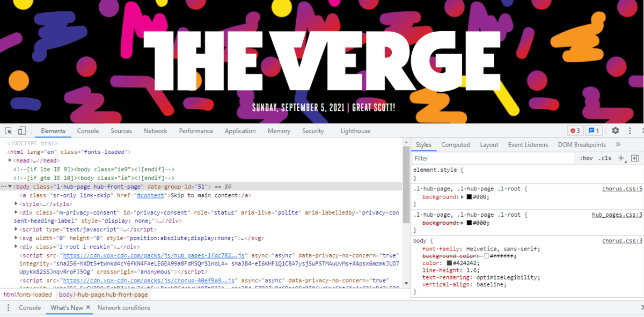Open Event Listeners pane tab
Viewport: 644px width, 317px height.
[x=528, y=145]
